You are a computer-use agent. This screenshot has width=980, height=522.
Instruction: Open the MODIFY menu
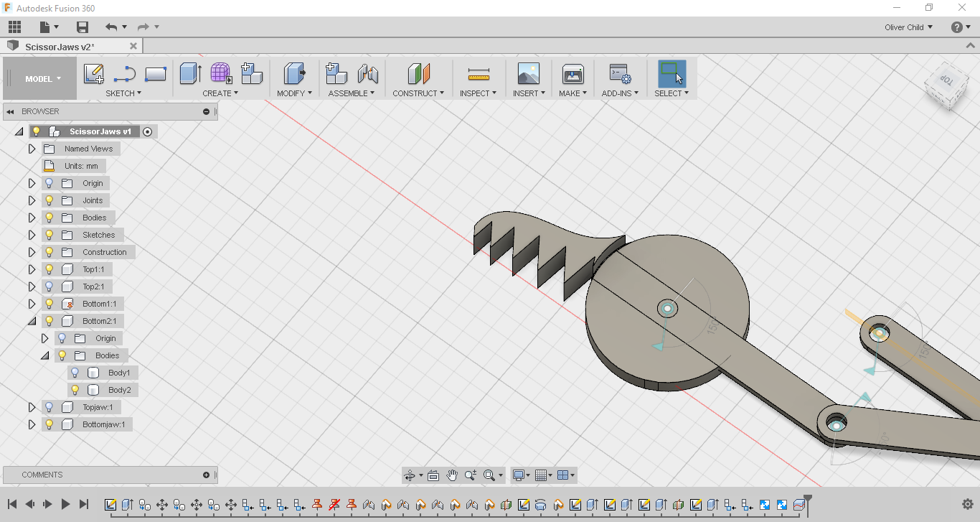[294, 93]
